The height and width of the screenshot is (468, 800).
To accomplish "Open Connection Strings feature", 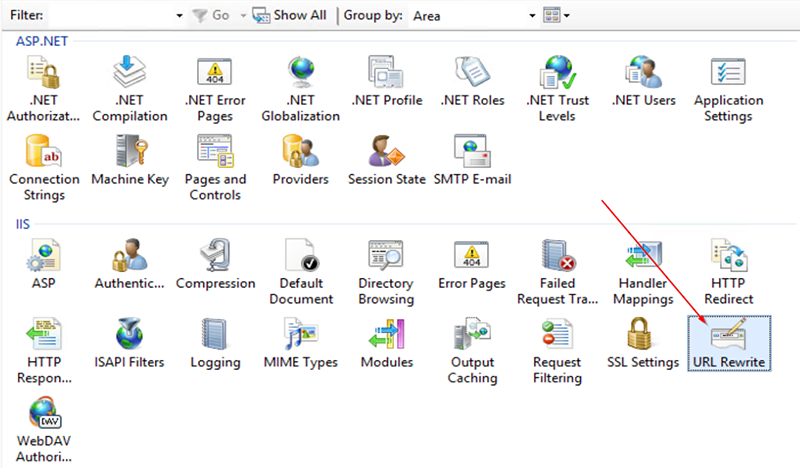I will click(x=44, y=168).
